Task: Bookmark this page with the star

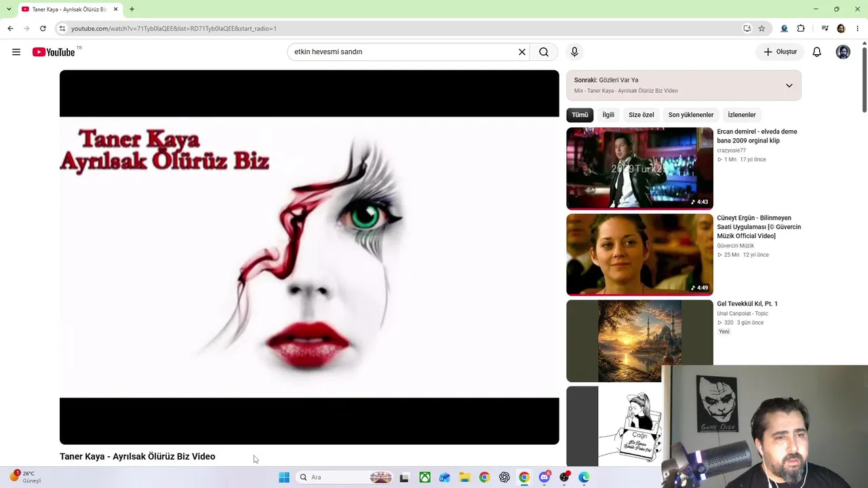Action: click(x=762, y=28)
